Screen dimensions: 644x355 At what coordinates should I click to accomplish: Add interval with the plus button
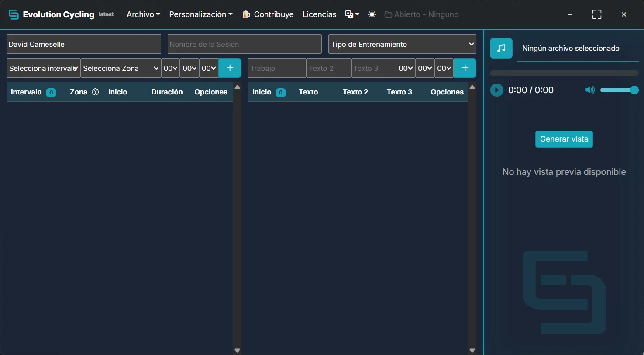coord(230,68)
